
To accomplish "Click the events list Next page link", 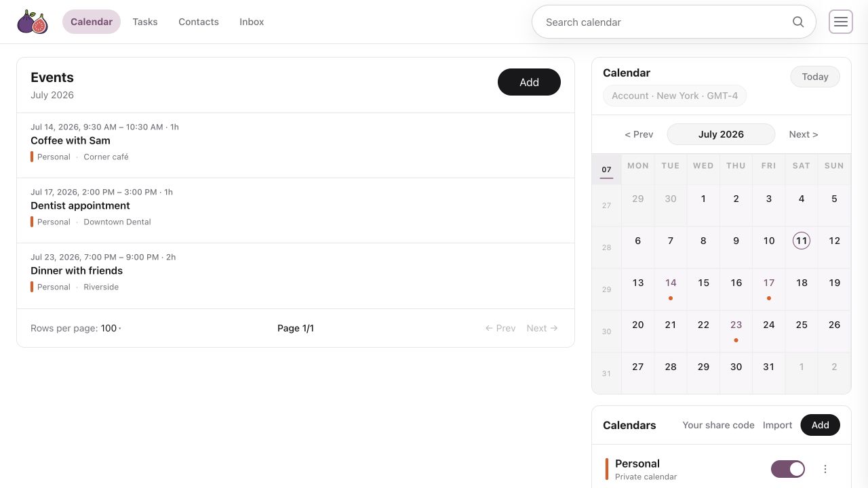I will coord(542,328).
